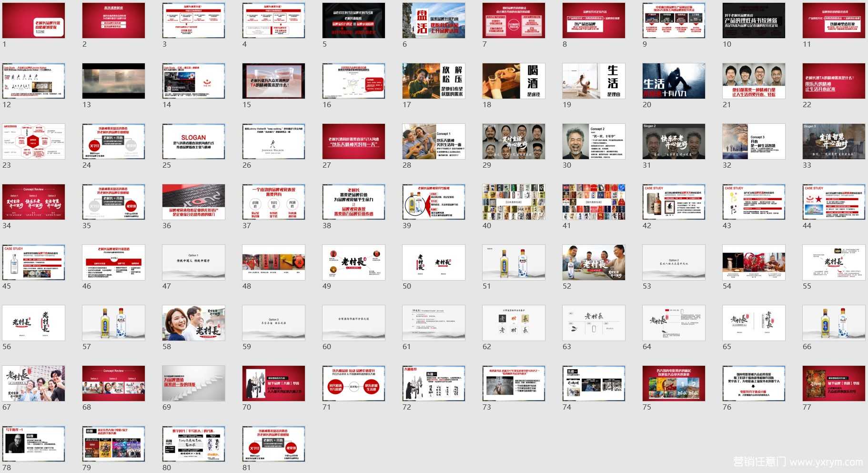Image resolution: width=868 pixels, height=473 pixels.
Task: Select slide 49 logo thumbnail
Action: point(353,262)
